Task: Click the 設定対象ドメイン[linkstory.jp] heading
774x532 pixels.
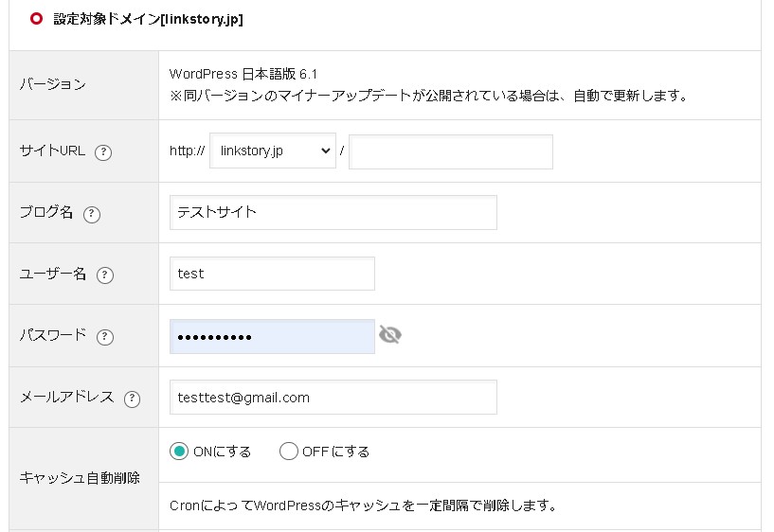Action: pyautogui.click(x=148, y=18)
